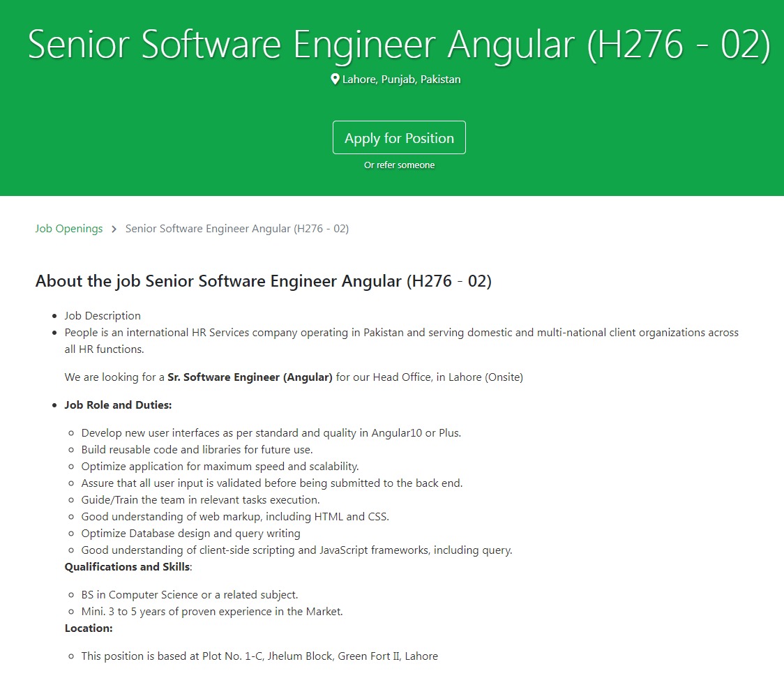Click the large green banner job title
Viewport: 784px width, 694px height.
point(399,44)
